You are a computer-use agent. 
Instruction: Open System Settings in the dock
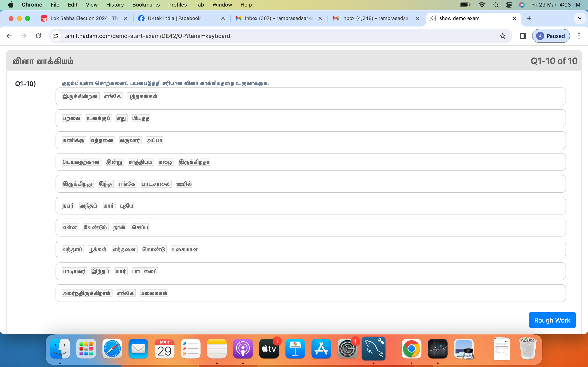347,349
